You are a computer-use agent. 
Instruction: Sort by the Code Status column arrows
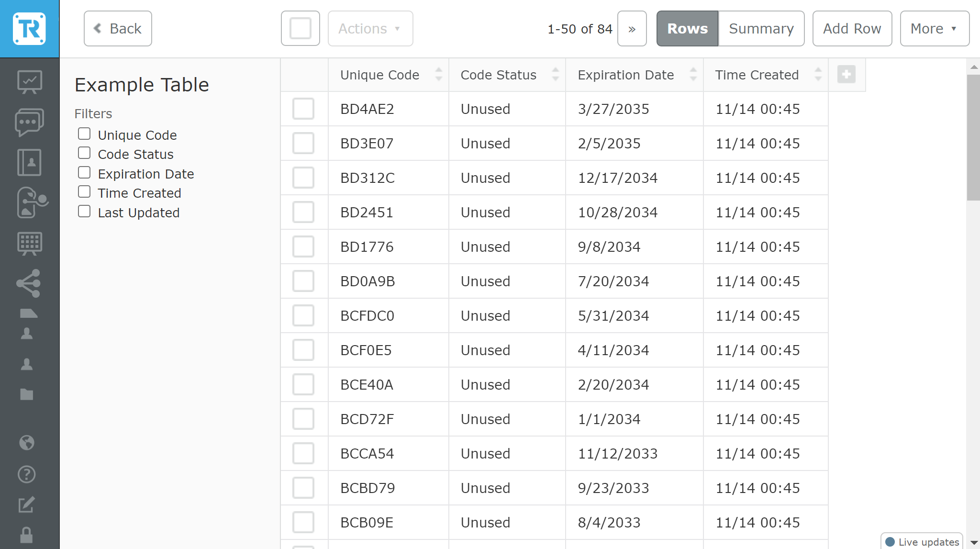(x=555, y=74)
